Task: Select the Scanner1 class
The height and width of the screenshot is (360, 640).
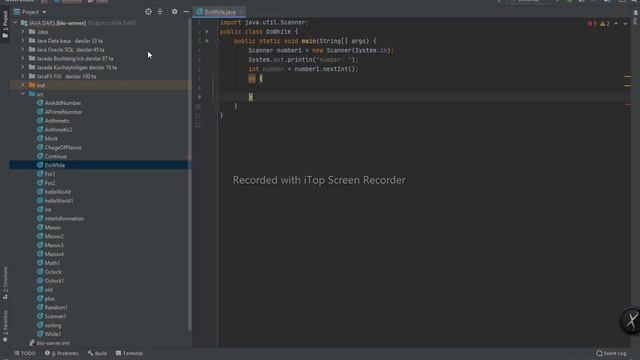Action: [x=55, y=316]
